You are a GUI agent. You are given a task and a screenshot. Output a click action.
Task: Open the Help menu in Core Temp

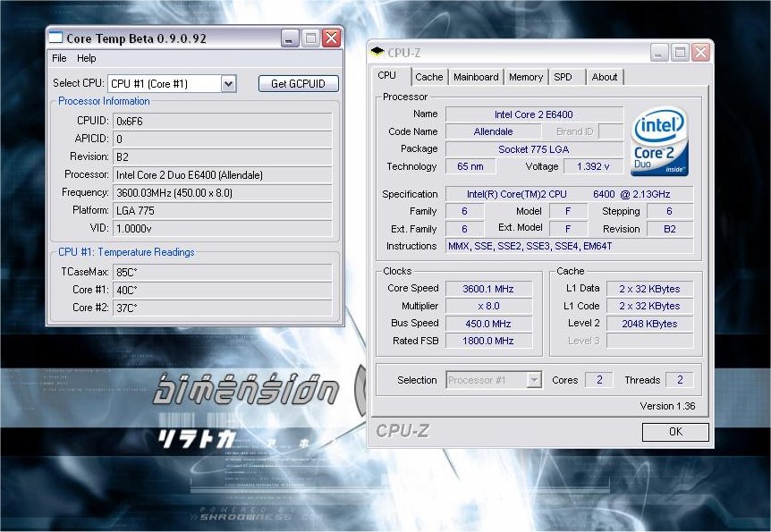click(87, 58)
